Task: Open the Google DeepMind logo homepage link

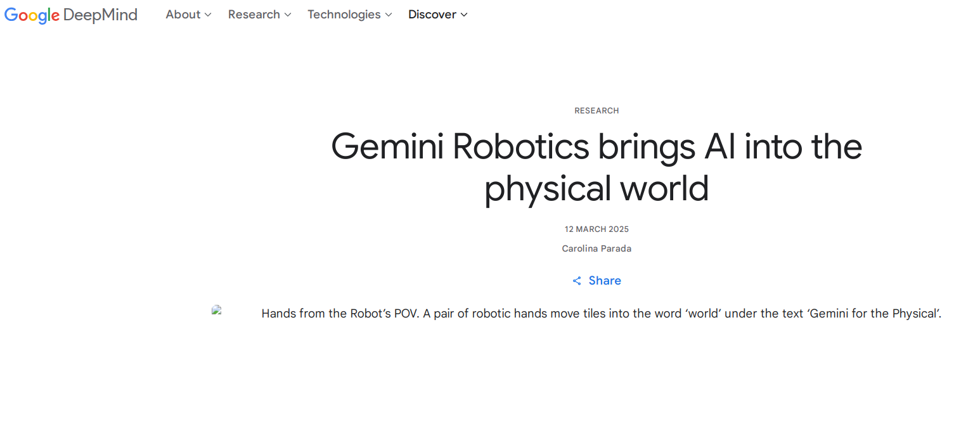Action: (71, 15)
